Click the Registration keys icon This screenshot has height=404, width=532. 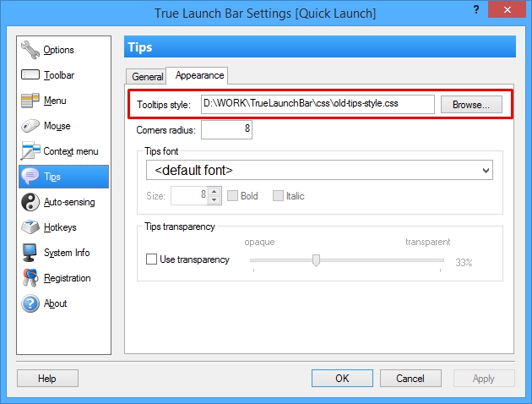(30, 278)
